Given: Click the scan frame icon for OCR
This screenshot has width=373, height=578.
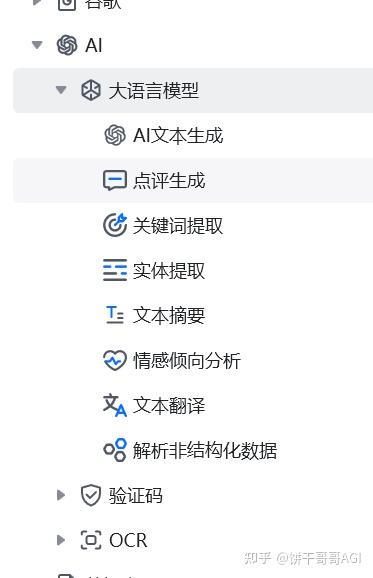Looking at the screenshot, I should click(91, 540).
